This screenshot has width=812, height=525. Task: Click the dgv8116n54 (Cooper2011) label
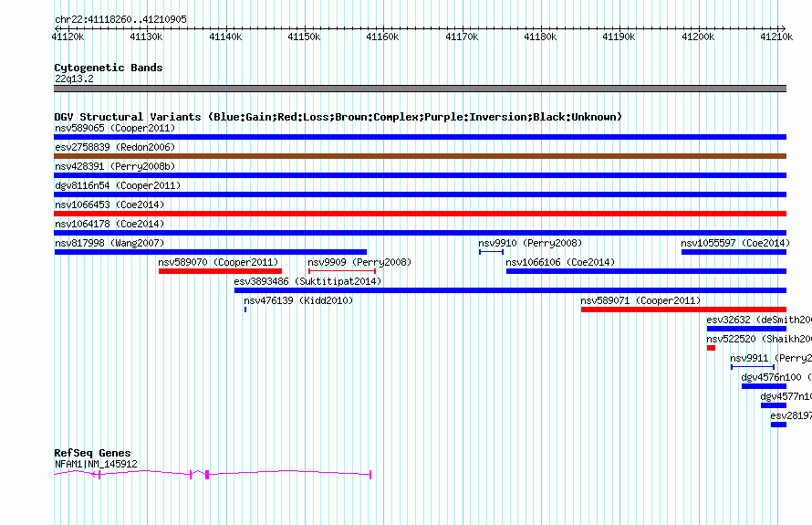[x=118, y=185]
